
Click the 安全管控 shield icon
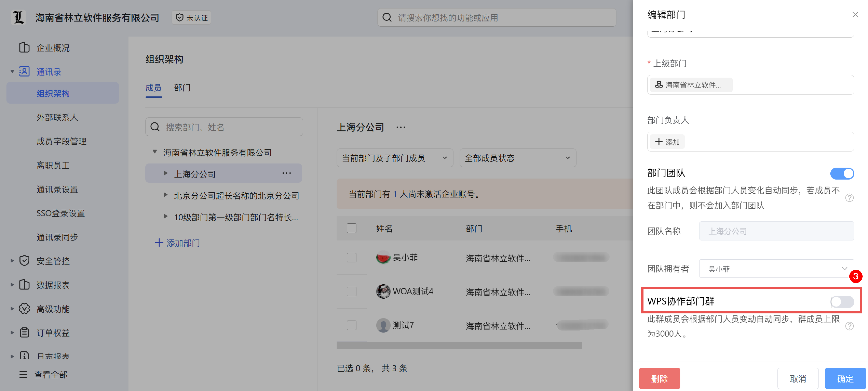tap(24, 261)
